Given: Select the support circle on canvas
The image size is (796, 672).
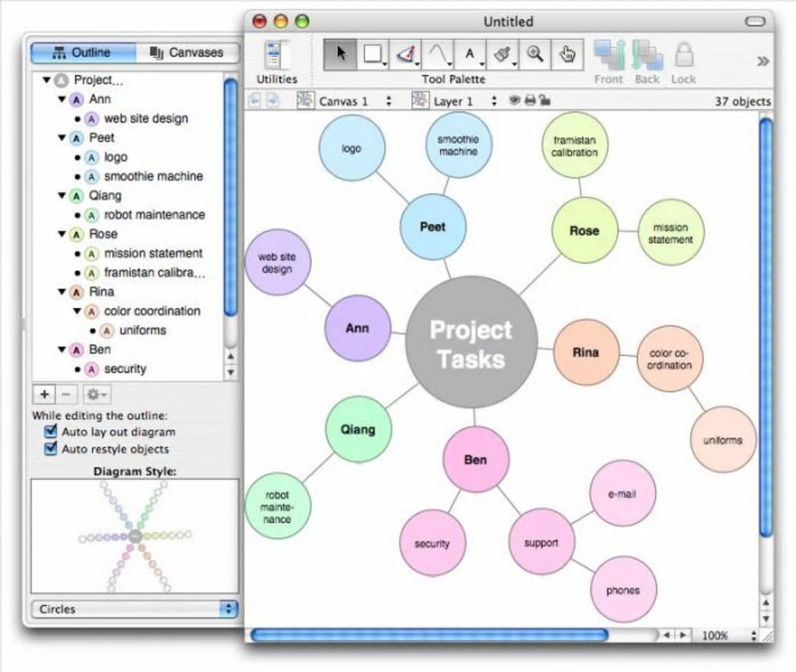Looking at the screenshot, I should (541, 542).
